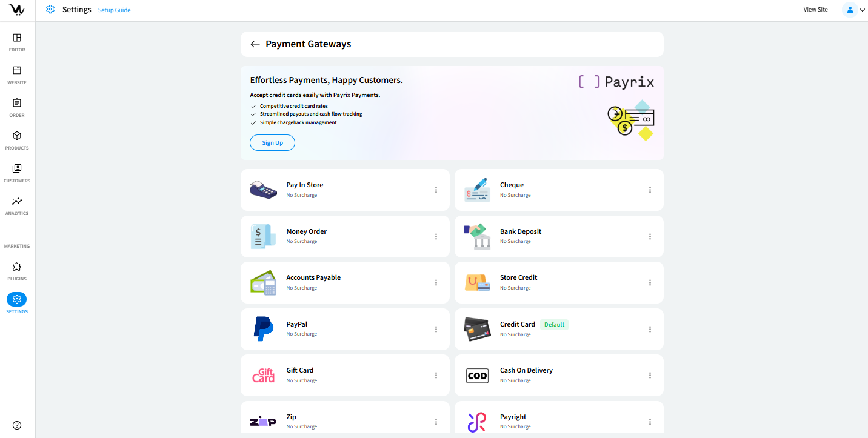Open Plugins puzzle icon

click(17, 267)
